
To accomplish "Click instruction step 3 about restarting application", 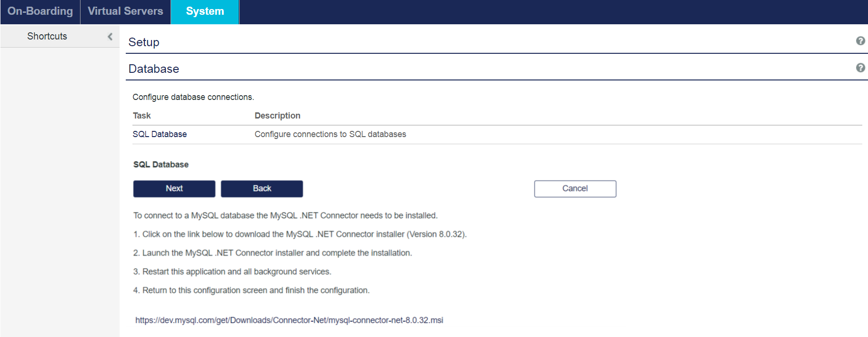I will [232, 272].
